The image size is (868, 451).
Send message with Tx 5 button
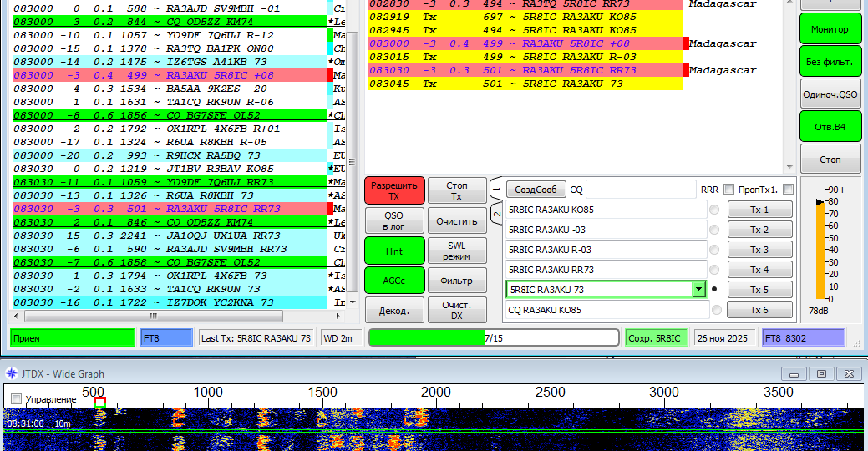tap(759, 290)
